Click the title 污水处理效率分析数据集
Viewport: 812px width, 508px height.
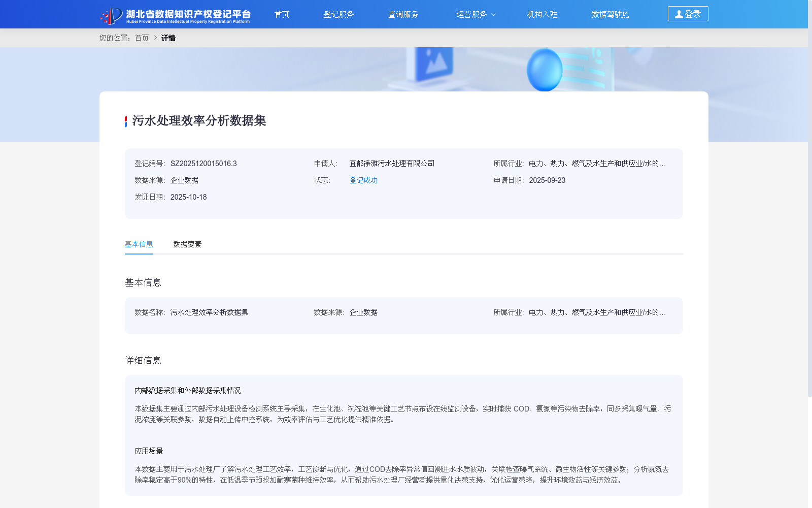coord(199,121)
